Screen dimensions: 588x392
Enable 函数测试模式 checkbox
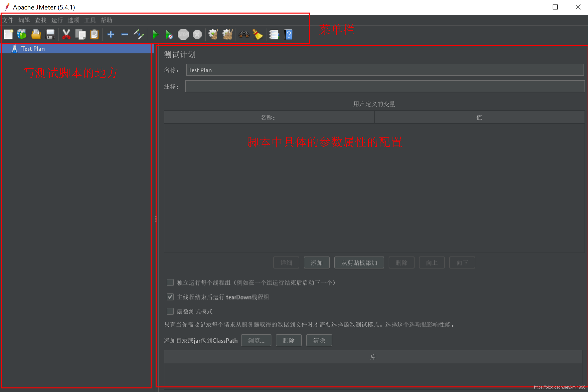coord(170,311)
